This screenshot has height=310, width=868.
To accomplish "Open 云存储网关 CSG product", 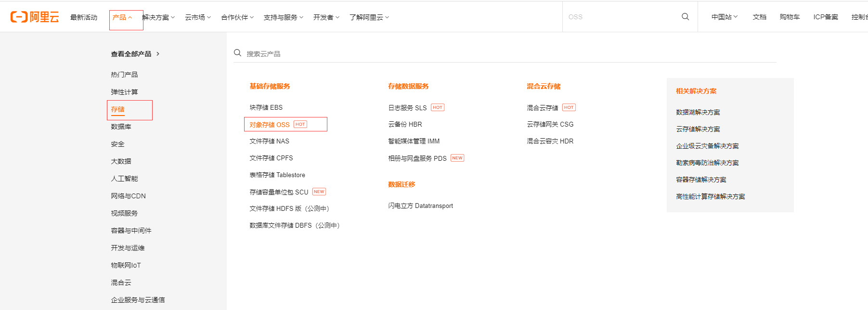I will tap(550, 124).
